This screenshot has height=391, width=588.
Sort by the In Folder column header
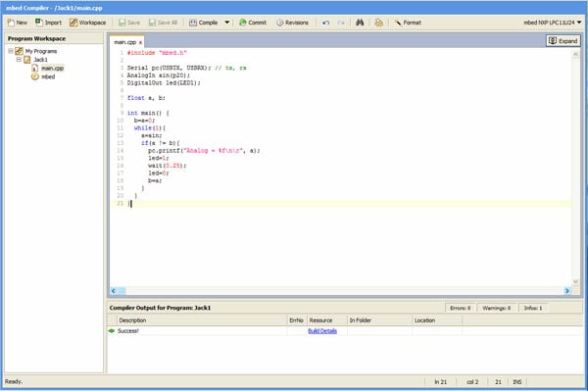(x=379, y=320)
